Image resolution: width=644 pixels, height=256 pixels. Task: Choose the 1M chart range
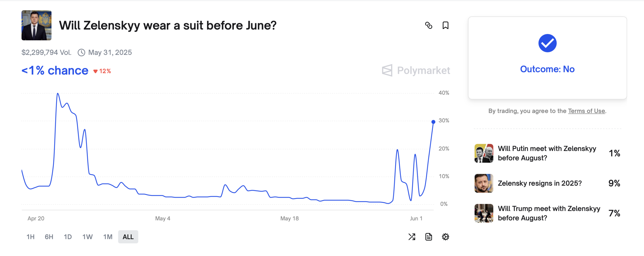point(108,237)
